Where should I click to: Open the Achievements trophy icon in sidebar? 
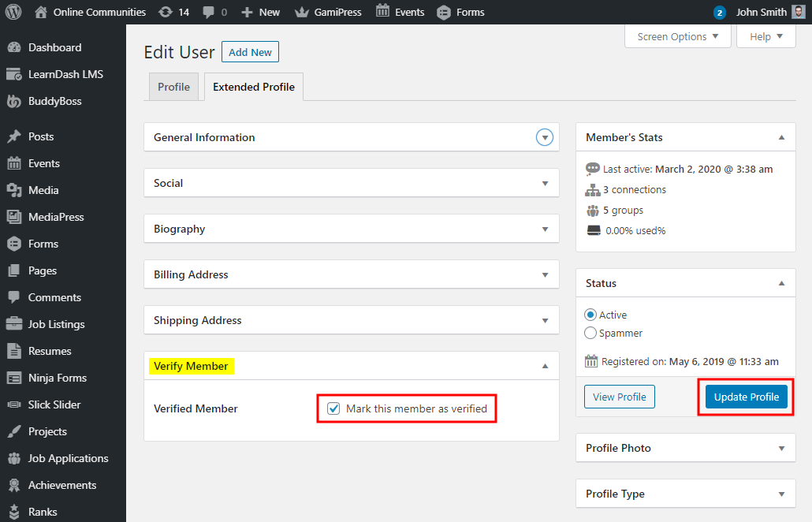tap(16, 485)
